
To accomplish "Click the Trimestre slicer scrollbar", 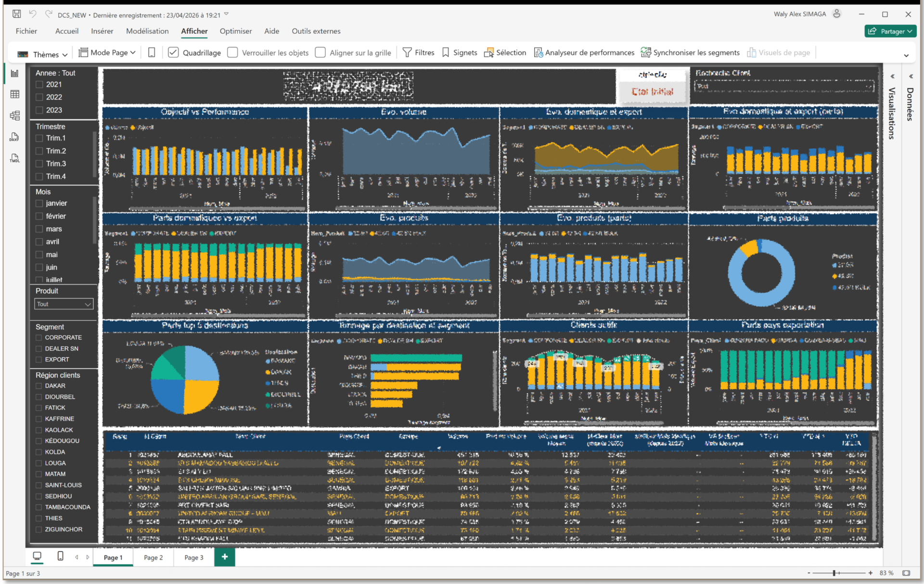I will (x=95, y=154).
